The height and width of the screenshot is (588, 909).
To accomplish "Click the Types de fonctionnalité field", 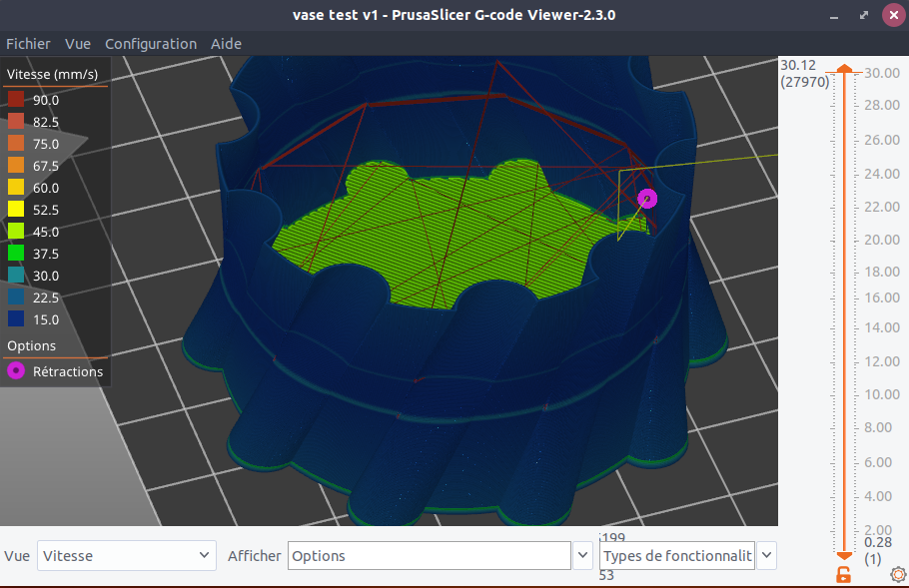I will pos(677,556).
